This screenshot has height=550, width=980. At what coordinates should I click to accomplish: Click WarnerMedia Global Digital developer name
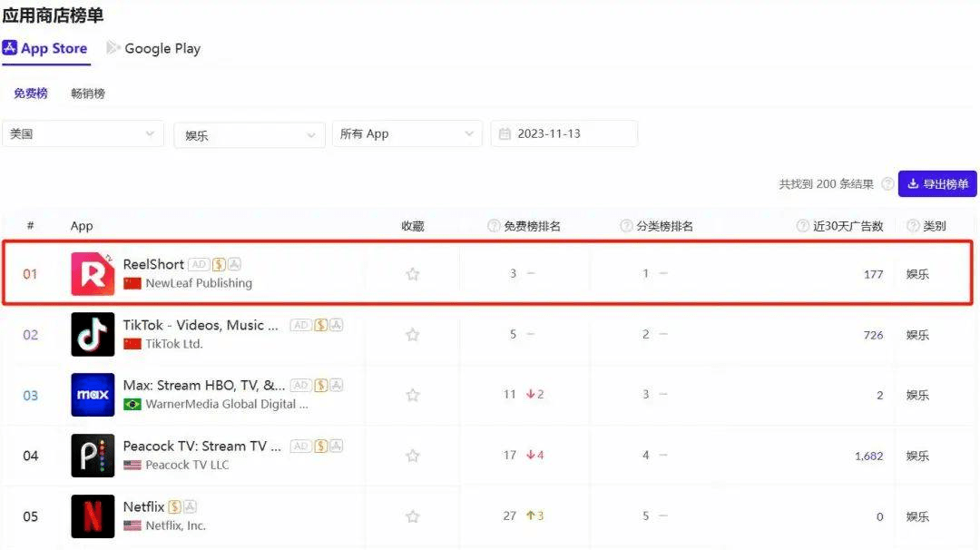[227, 405]
